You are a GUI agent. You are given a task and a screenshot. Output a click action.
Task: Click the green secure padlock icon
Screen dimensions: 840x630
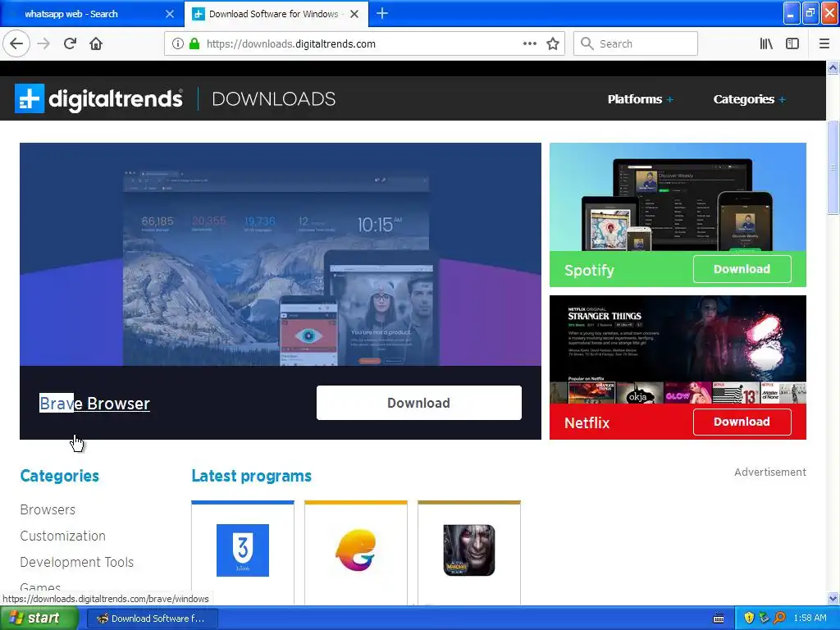coord(194,44)
